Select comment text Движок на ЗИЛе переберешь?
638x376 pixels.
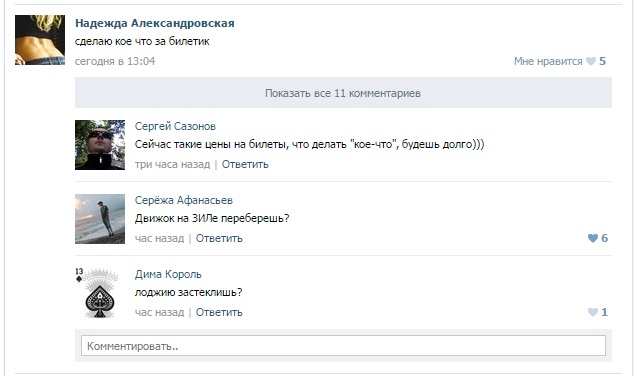(212, 219)
